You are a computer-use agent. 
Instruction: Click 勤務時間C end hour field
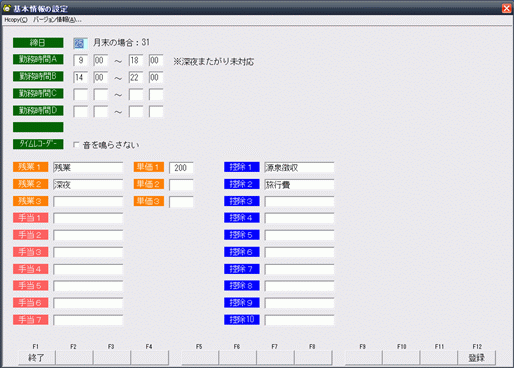pyautogui.click(x=136, y=94)
